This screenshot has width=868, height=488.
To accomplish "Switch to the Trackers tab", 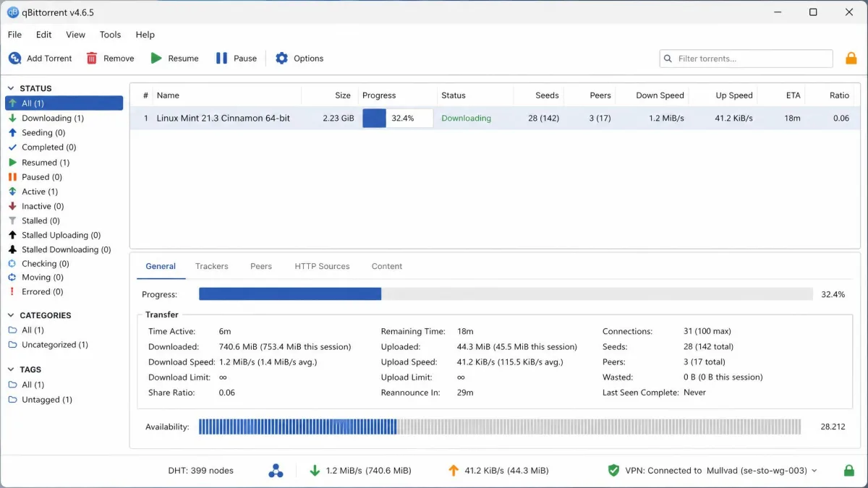I will [212, 266].
